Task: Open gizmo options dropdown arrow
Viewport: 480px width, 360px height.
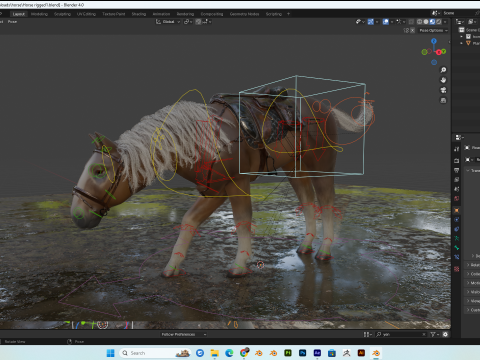Action: point(377,22)
